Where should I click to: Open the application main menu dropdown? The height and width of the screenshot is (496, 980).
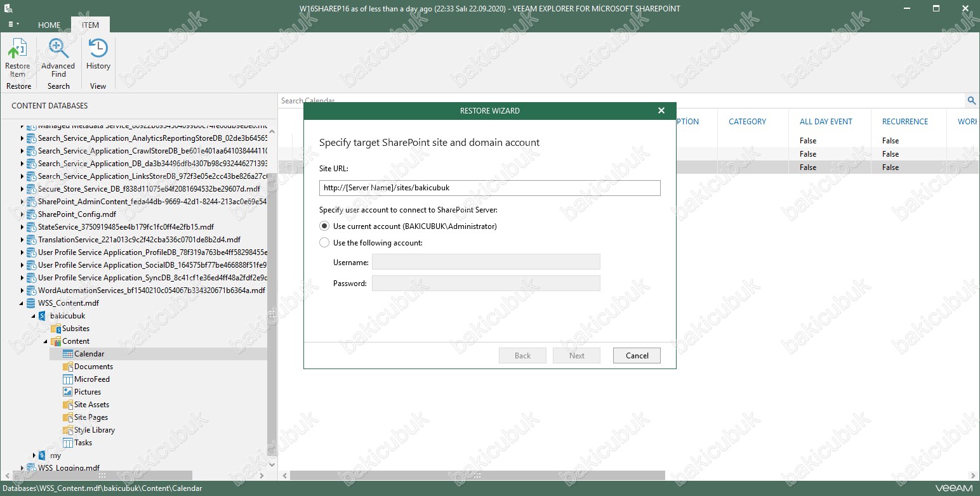point(13,25)
